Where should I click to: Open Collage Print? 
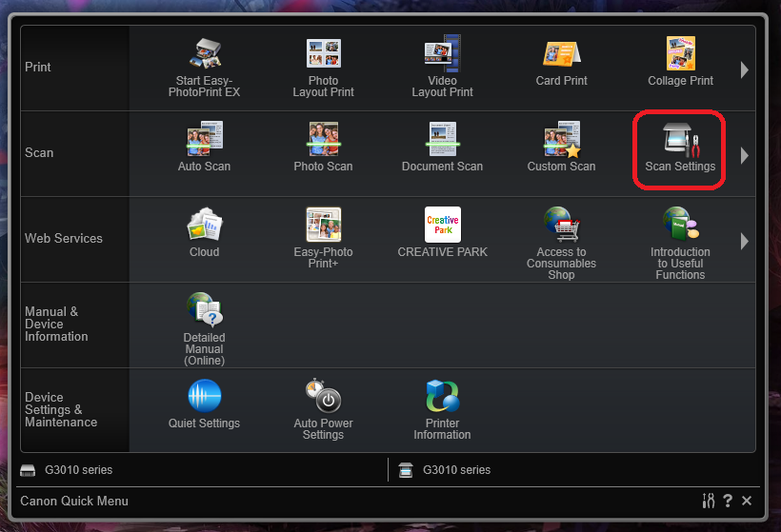coord(680,55)
